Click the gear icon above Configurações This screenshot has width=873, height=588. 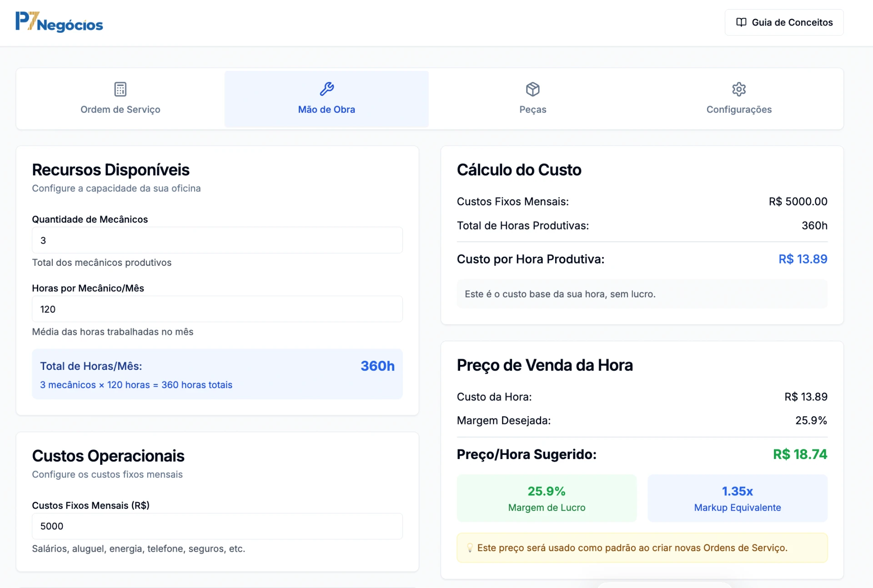pyautogui.click(x=739, y=89)
